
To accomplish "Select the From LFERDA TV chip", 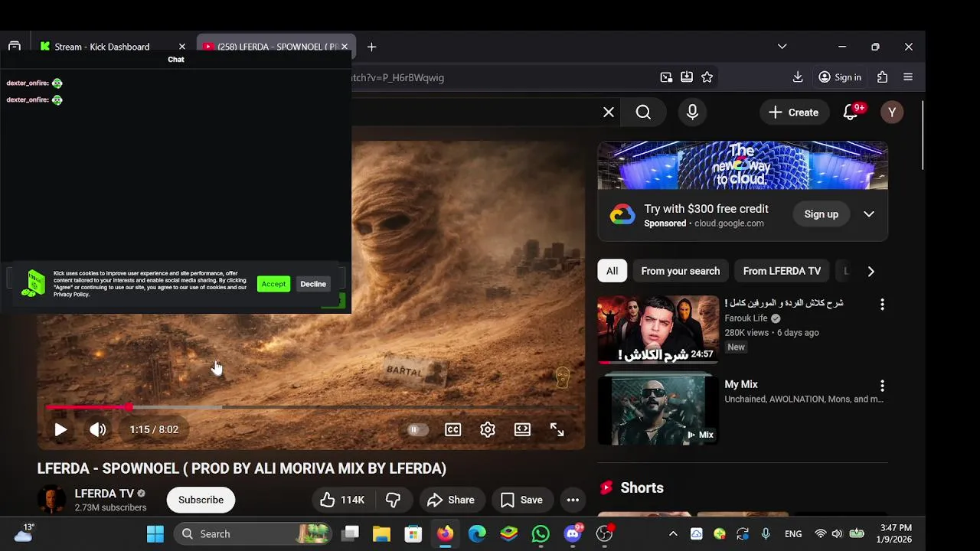I will pyautogui.click(x=782, y=271).
